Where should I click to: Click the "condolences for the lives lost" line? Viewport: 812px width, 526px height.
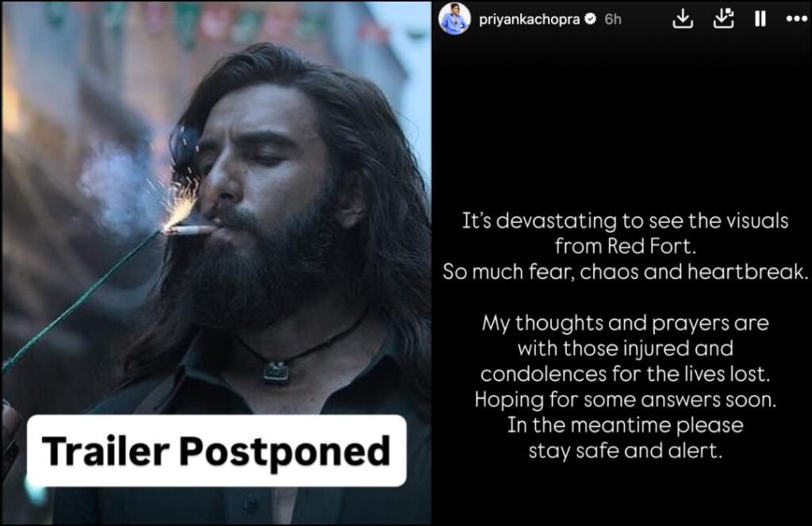coord(625,374)
